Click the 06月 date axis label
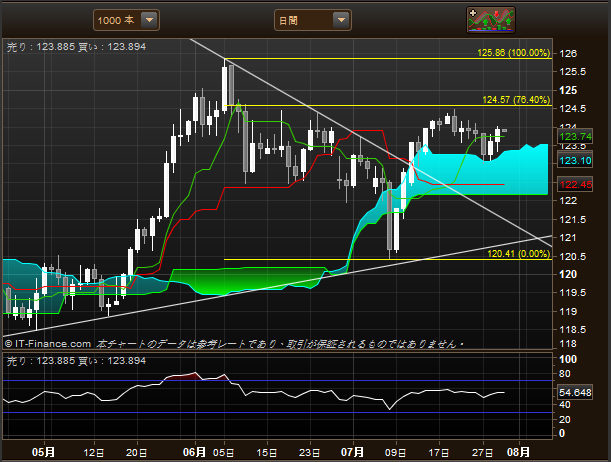Screen dimensions: 611x462 tap(194, 452)
